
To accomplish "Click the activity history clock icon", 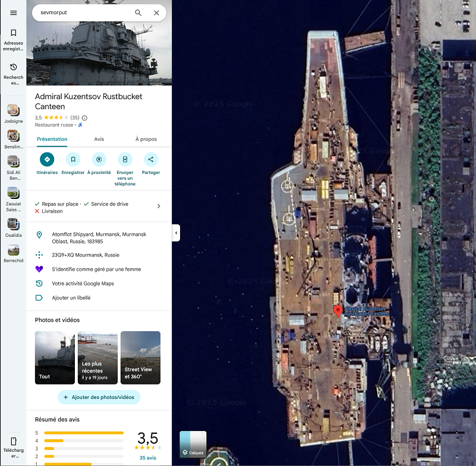I will (x=39, y=284).
